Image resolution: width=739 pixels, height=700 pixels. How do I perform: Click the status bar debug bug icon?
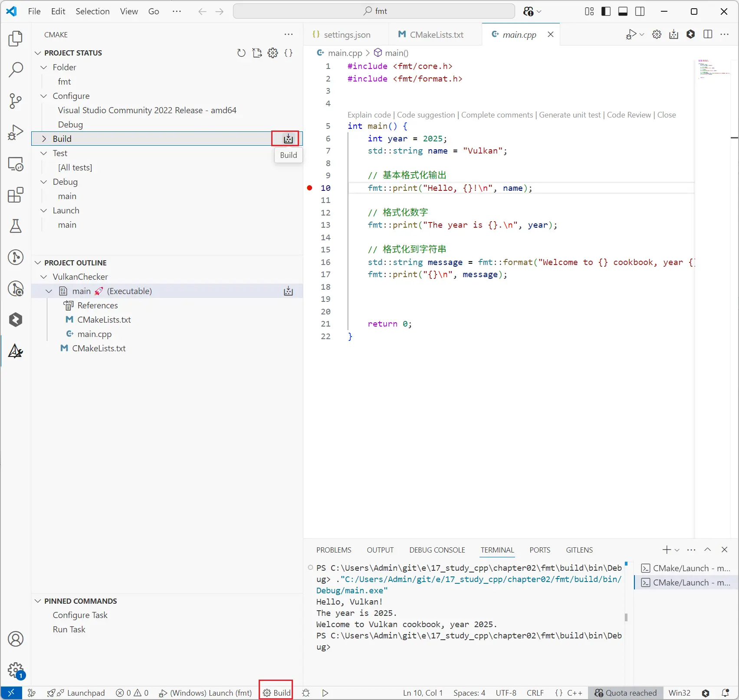(306, 693)
